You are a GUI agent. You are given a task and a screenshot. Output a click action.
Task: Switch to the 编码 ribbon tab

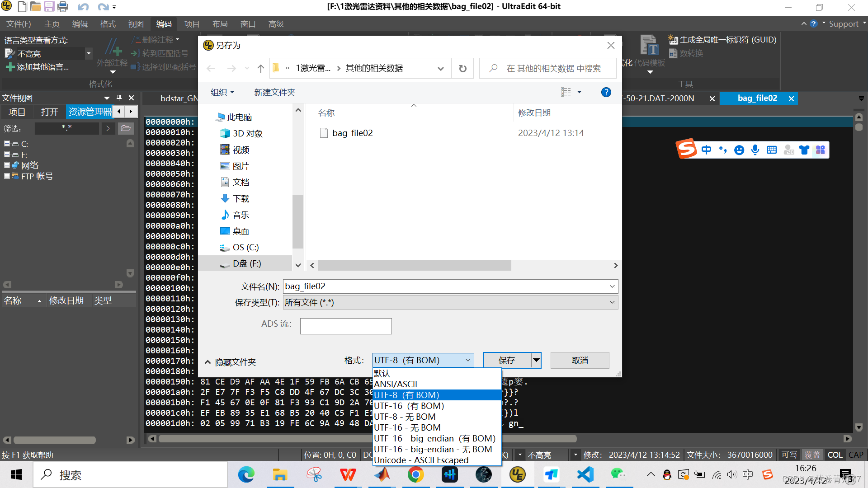[164, 23]
